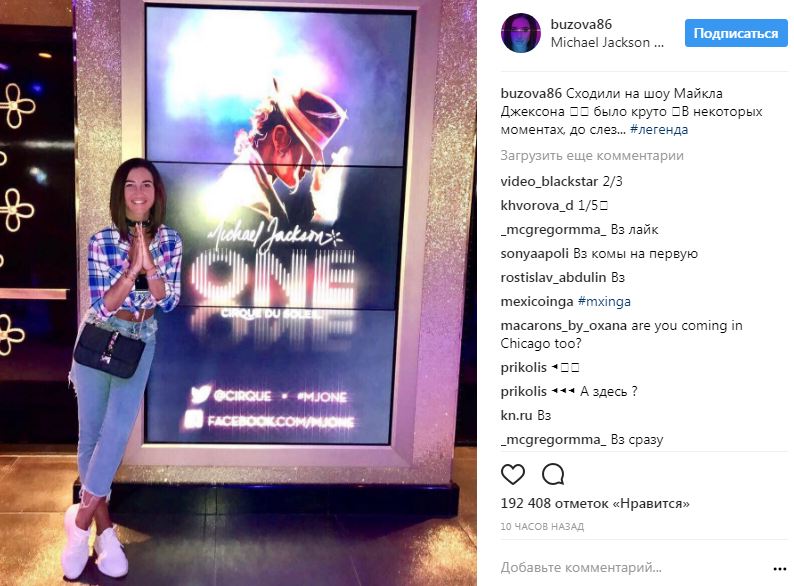Open buzova86 username in post header
Image resolution: width=794 pixels, height=586 pixels.
click(581, 24)
